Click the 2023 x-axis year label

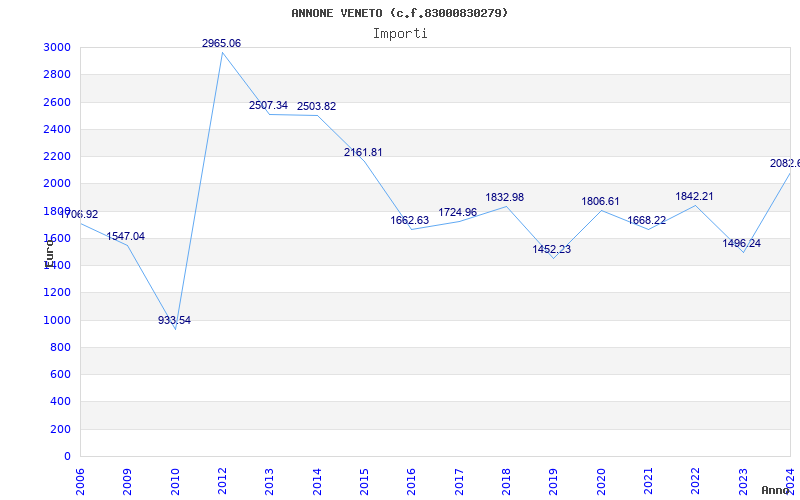click(x=743, y=482)
